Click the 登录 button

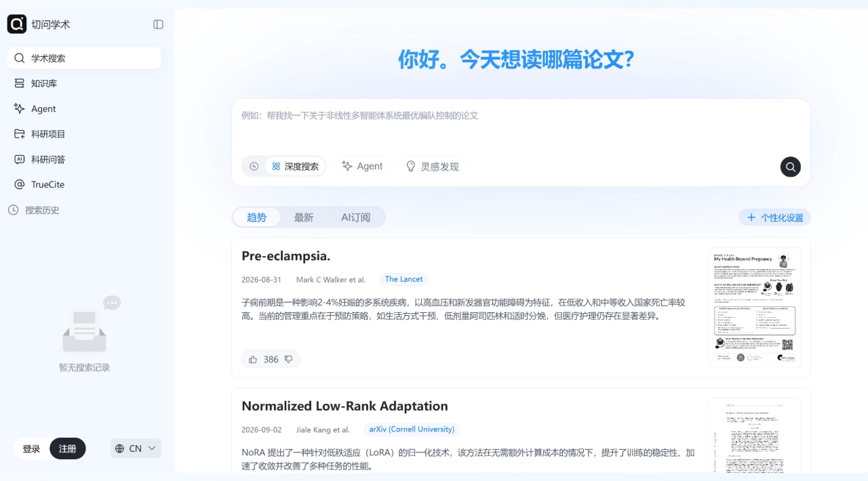(x=31, y=448)
